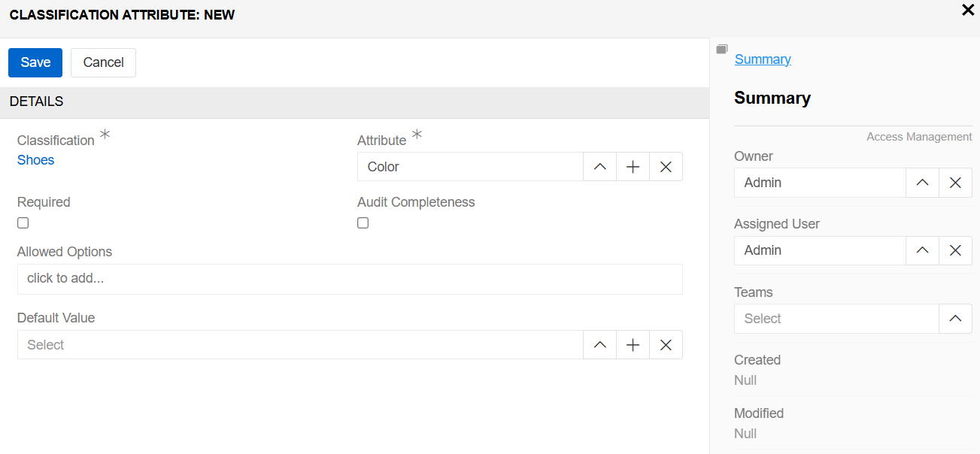Expand the Teams select dropdown

point(955,318)
